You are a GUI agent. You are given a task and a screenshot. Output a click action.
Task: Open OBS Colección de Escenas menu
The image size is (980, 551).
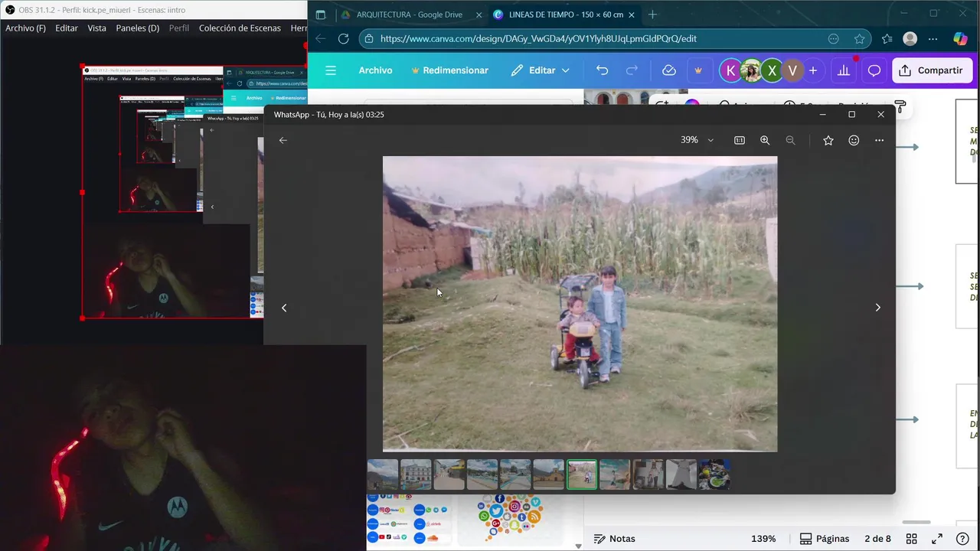240,28
